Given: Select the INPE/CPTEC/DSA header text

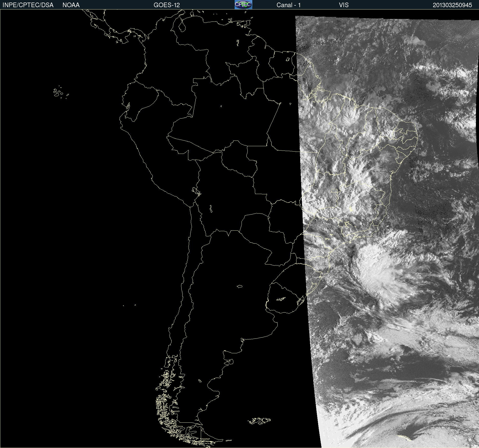Looking at the screenshot, I should tap(28, 5).
